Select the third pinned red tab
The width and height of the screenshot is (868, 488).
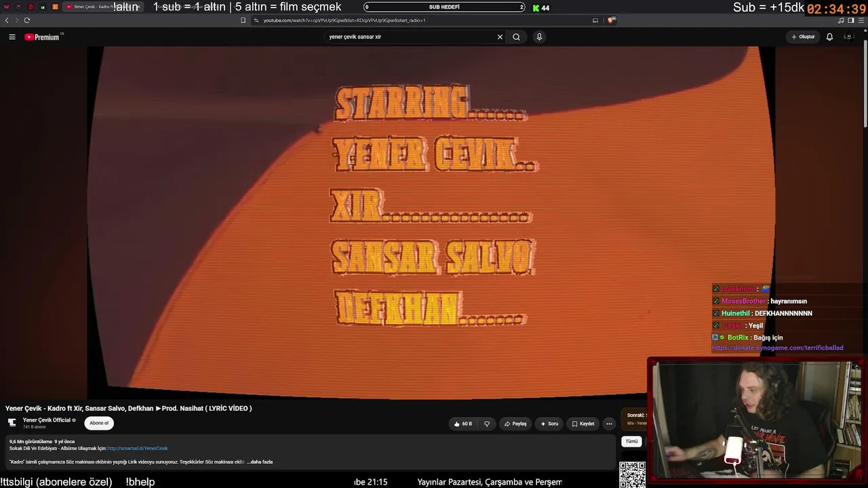[31, 7]
